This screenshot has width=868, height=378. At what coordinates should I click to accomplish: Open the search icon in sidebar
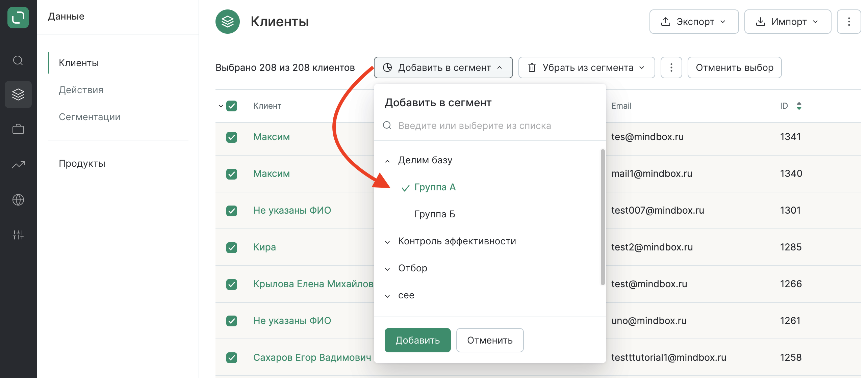(18, 60)
